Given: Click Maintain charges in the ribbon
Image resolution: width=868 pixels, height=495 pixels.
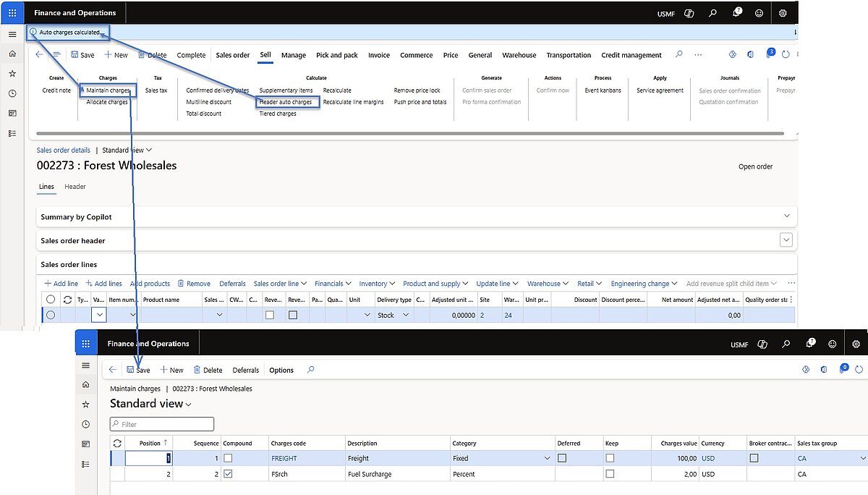Looking at the screenshot, I should (107, 90).
